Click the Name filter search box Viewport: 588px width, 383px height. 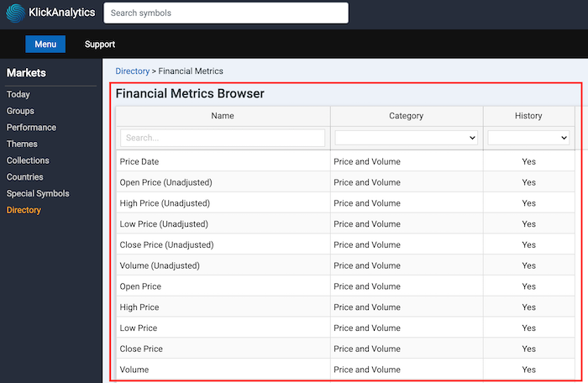point(223,138)
